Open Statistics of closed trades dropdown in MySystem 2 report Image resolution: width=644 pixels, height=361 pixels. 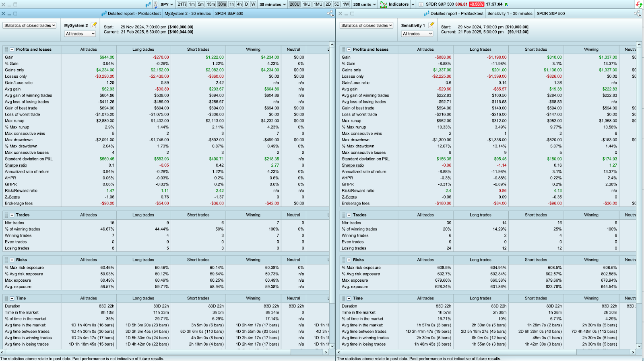[30, 25]
